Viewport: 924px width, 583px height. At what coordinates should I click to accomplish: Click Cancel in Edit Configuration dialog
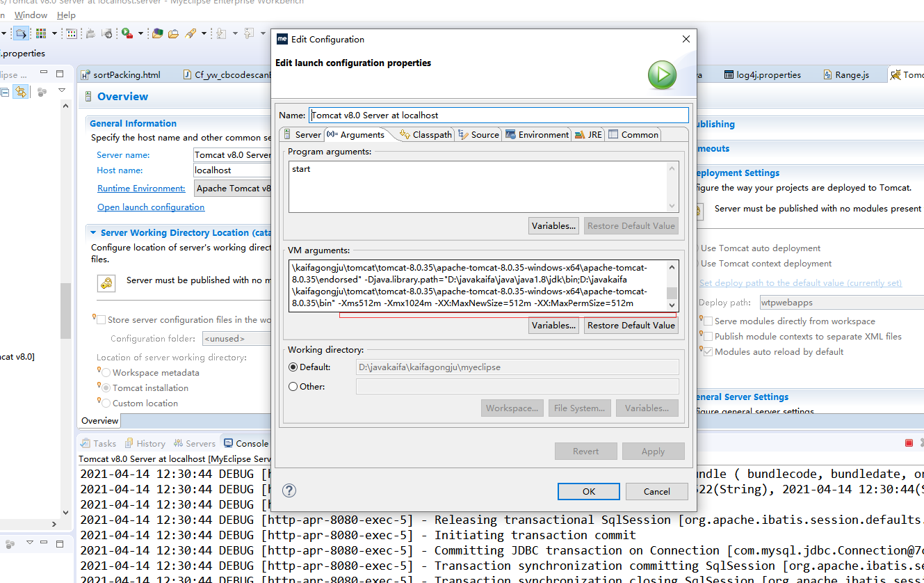click(656, 491)
